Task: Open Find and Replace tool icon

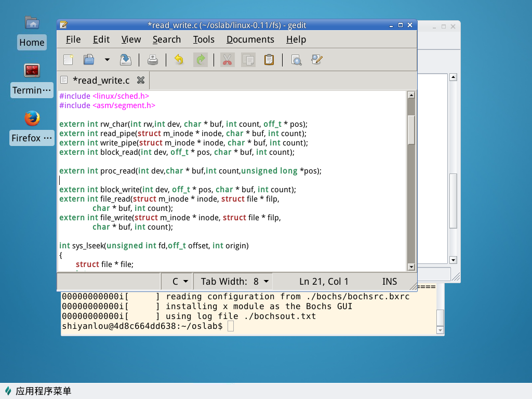Action: coord(317,60)
